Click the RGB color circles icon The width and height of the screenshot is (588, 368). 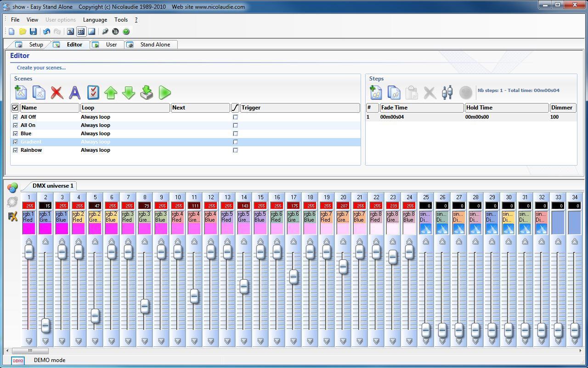[x=12, y=187]
